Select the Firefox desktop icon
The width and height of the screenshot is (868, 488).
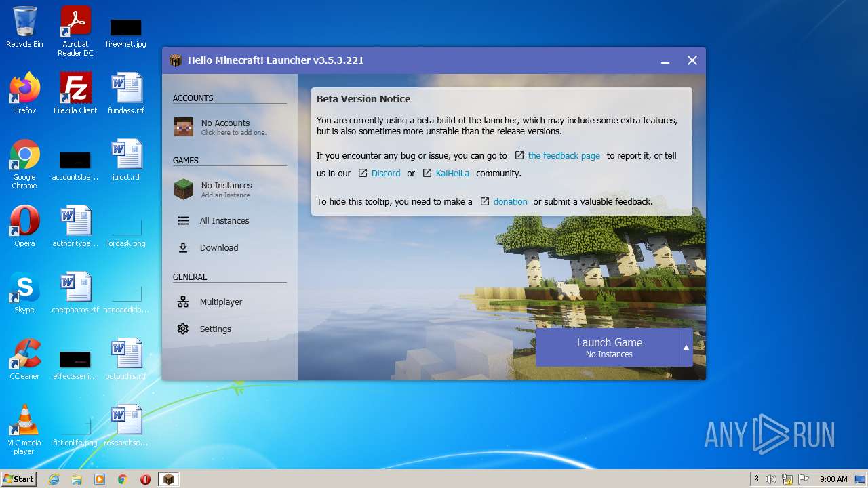point(24,94)
